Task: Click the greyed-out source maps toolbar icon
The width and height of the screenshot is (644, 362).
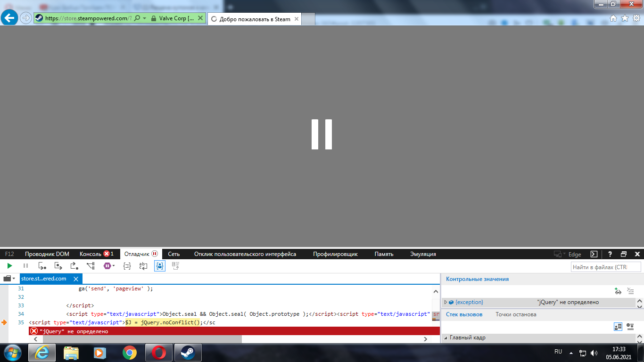Action: click(175, 266)
